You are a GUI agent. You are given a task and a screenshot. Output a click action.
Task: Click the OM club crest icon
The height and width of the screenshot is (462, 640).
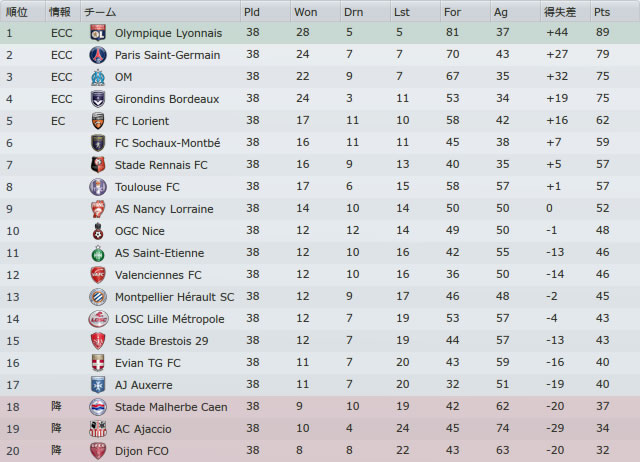(x=98, y=77)
